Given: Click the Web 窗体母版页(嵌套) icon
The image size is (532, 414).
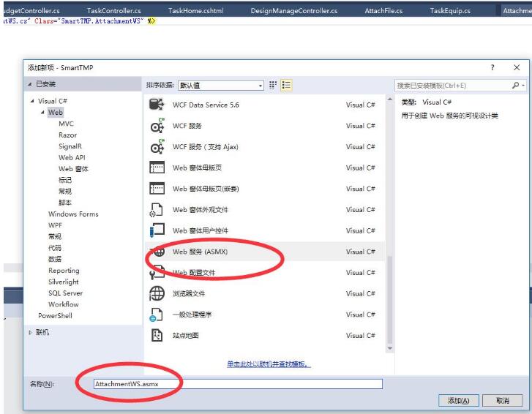Looking at the screenshot, I should tap(157, 189).
